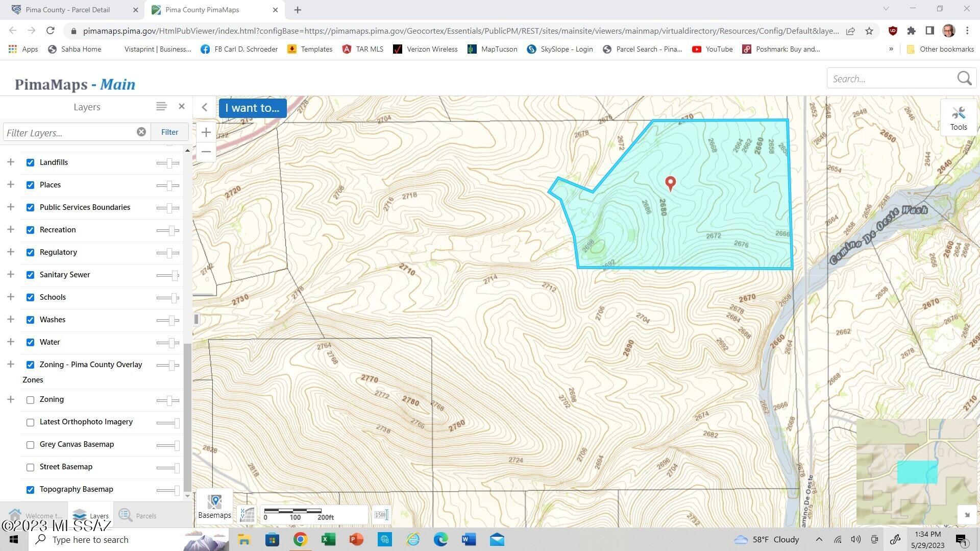Click the search magnifier icon
The width and height of the screenshot is (980, 551).
coord(964,79)
